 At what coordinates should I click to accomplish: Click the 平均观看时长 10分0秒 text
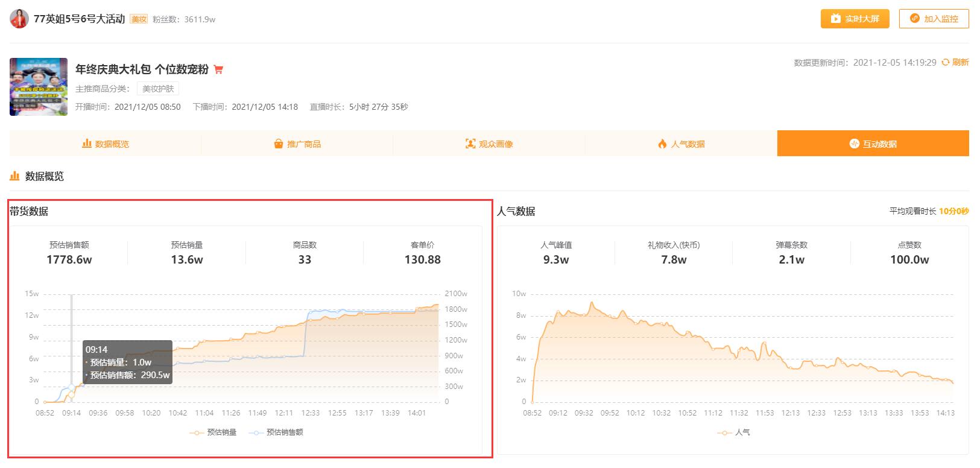(929, 211)
